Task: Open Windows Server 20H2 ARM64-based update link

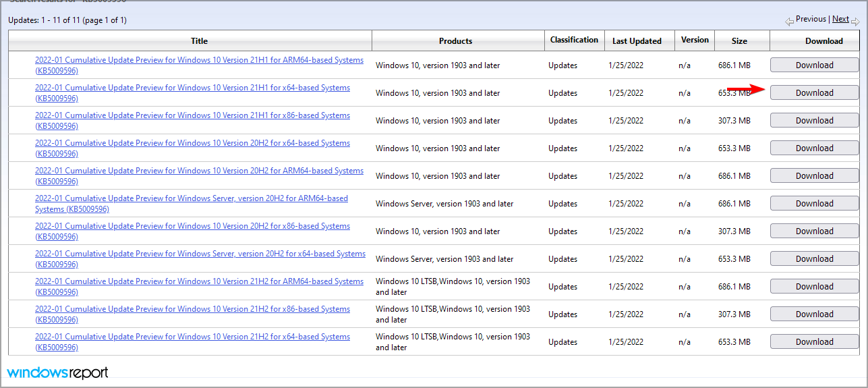Action: [x=192, y=198]
